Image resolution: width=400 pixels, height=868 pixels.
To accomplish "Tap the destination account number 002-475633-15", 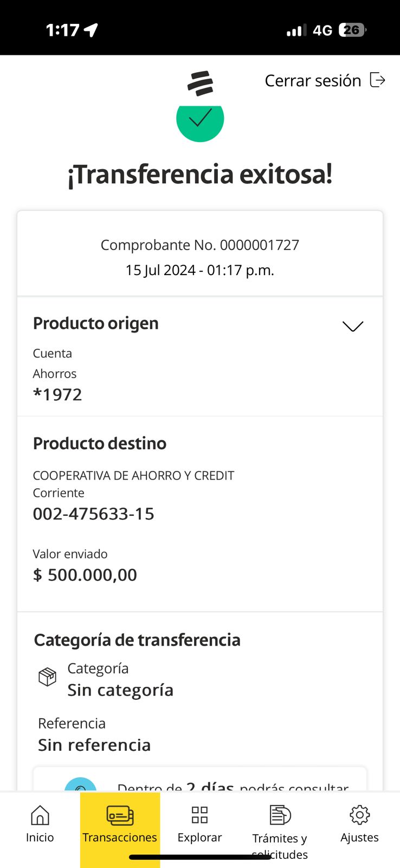I will tap(94, 514).
